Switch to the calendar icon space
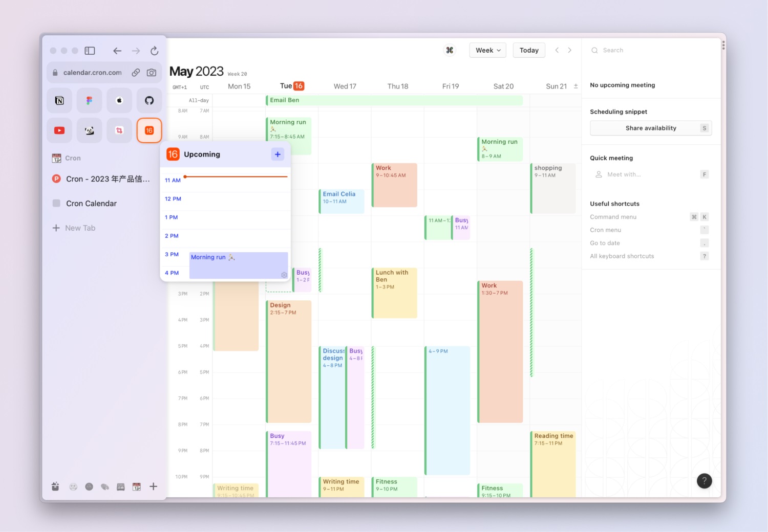768x532 pixels. pyautogui.click(x=137, y=487)
